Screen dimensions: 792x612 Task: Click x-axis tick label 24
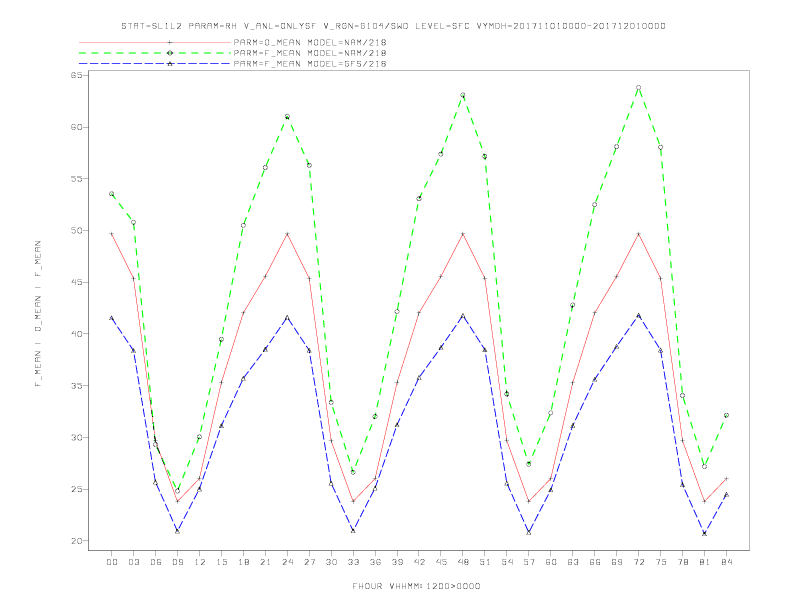pyautogui.click(x=287, y=562)
